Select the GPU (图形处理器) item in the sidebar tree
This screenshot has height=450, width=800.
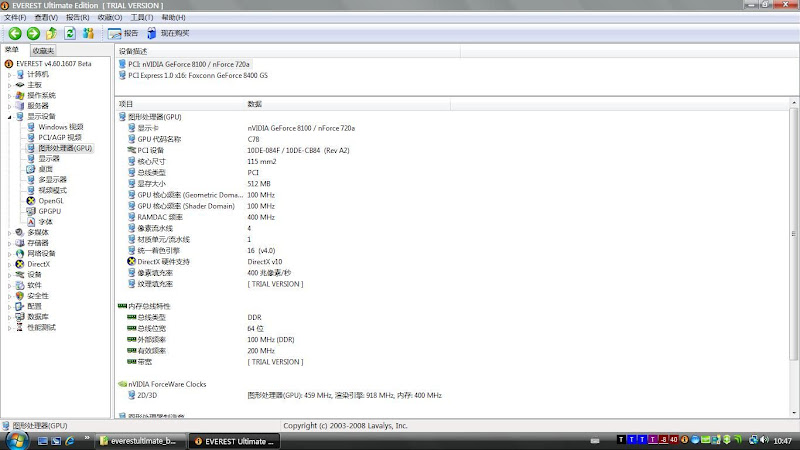point(65,148)
